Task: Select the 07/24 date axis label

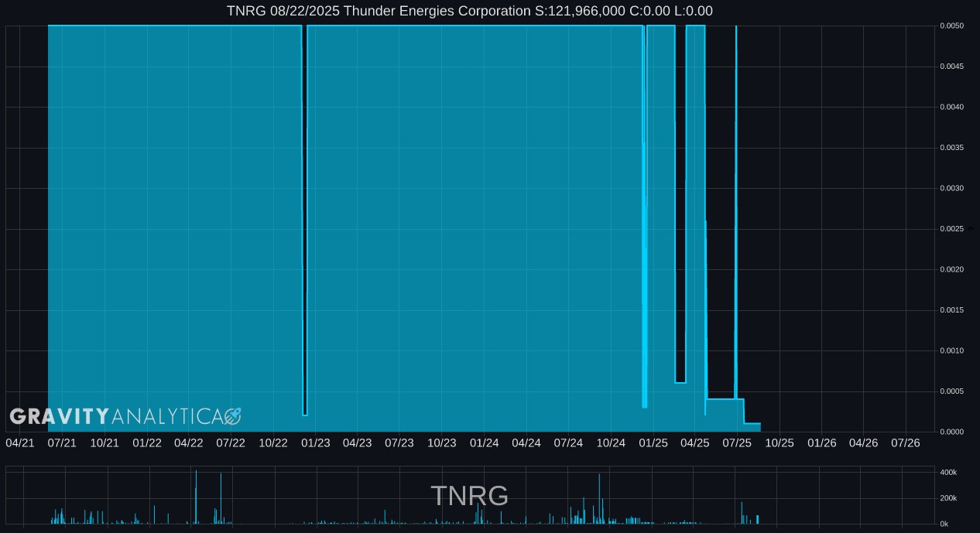Action: (x=568, y=442)
